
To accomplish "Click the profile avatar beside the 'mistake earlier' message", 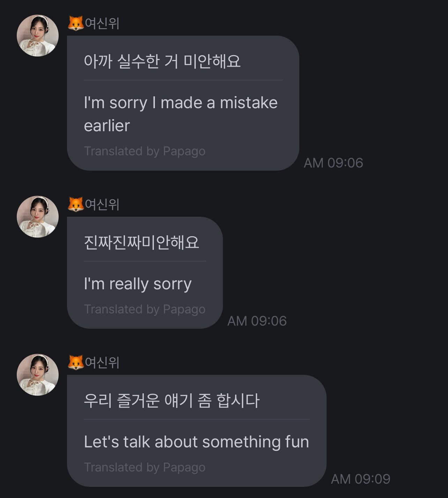I will pyautogui.click(x=38, y=36).
